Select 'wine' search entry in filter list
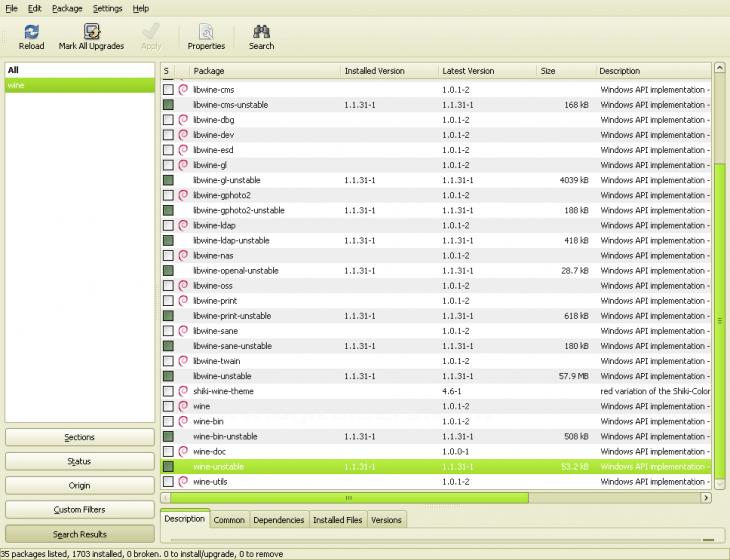 click(80, 85)
